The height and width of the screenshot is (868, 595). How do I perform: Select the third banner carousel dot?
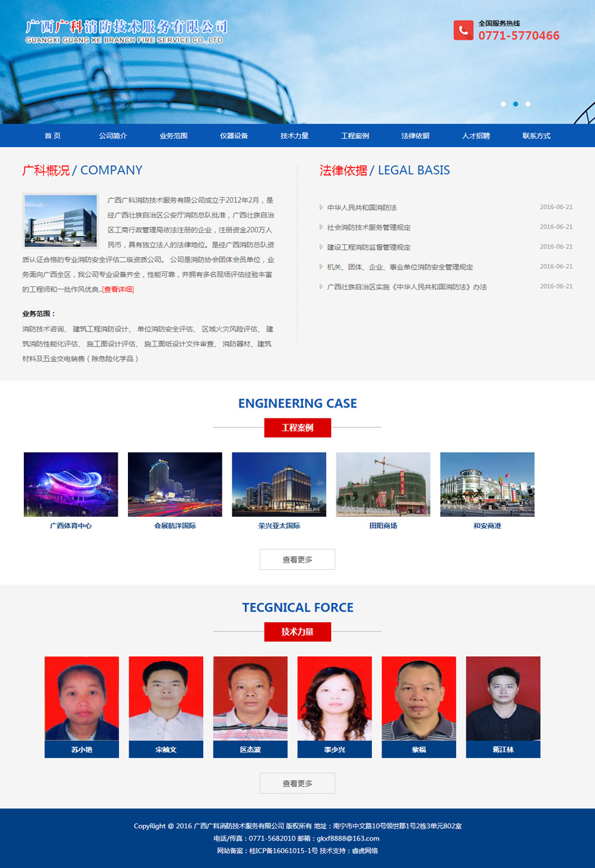click(x=528, y=104)
